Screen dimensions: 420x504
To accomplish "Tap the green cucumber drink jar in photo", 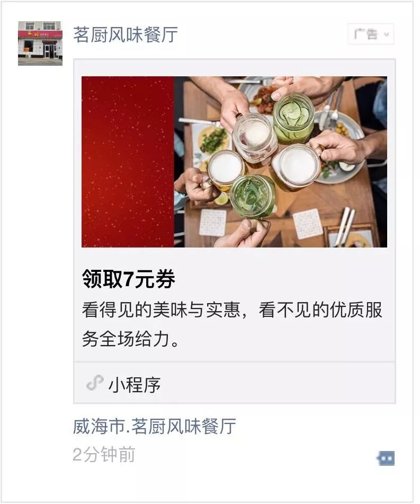I will click(x=293, y=118).
